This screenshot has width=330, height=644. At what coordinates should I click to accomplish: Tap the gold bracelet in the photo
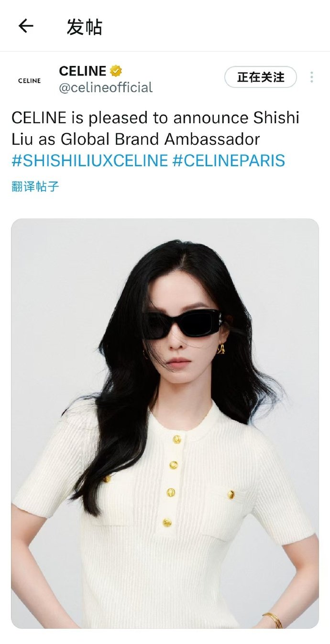point(273,620)
